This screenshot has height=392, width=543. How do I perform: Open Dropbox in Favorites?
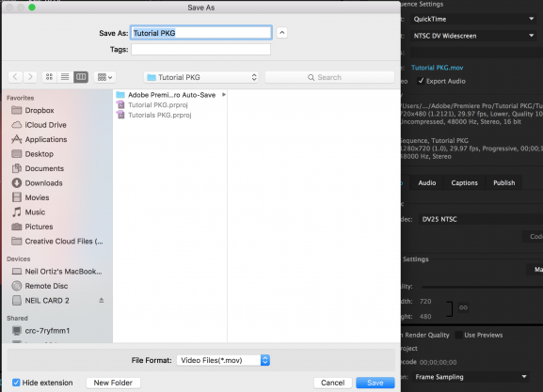[40, 110]
